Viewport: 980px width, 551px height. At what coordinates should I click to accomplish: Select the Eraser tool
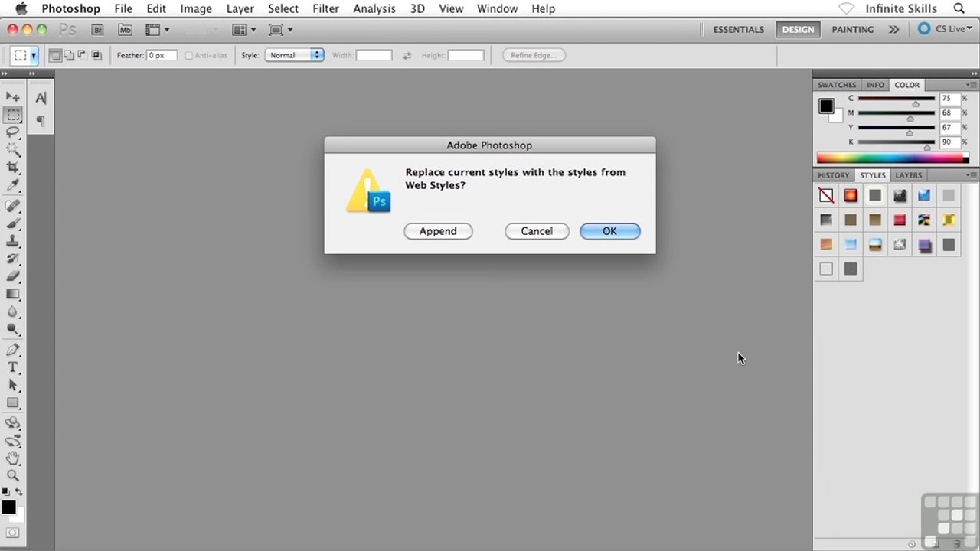13,276
